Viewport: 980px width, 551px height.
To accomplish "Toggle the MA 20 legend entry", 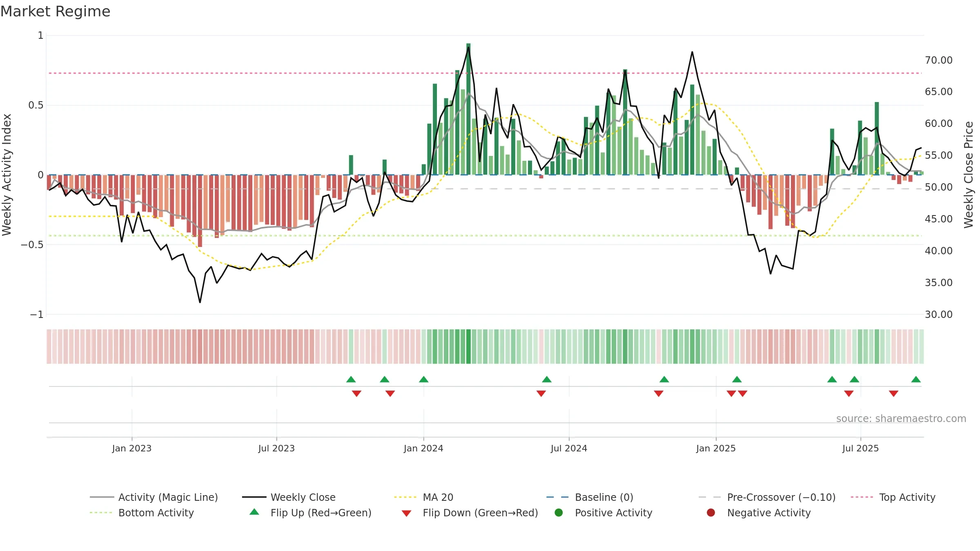I will tap(423, 497).
